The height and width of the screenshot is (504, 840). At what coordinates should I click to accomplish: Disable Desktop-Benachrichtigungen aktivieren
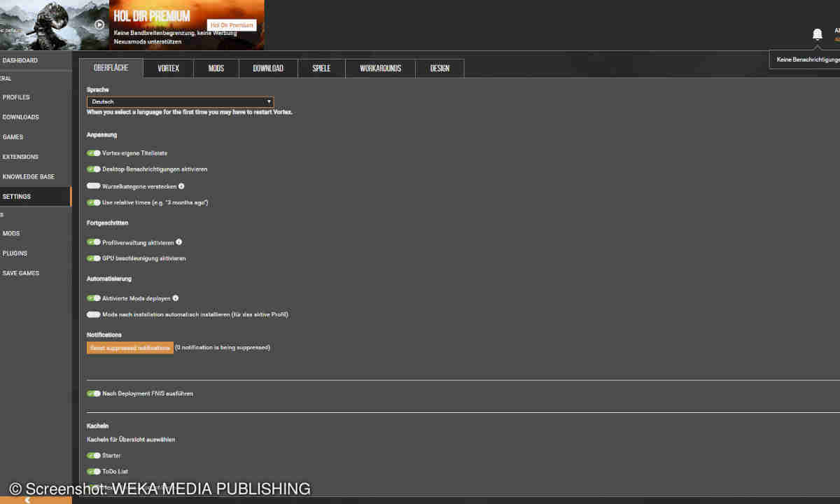(94, 169)
